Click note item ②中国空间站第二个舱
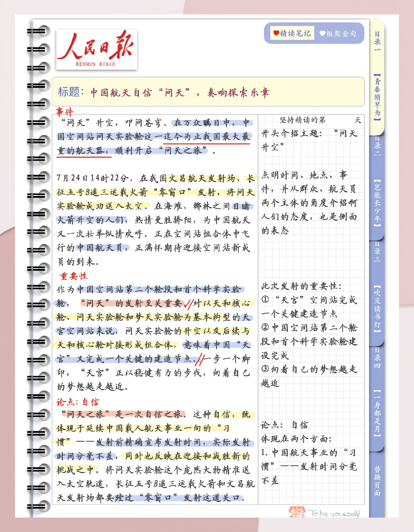The height and width of the screenshot is (532, 414). click(310, 328)
